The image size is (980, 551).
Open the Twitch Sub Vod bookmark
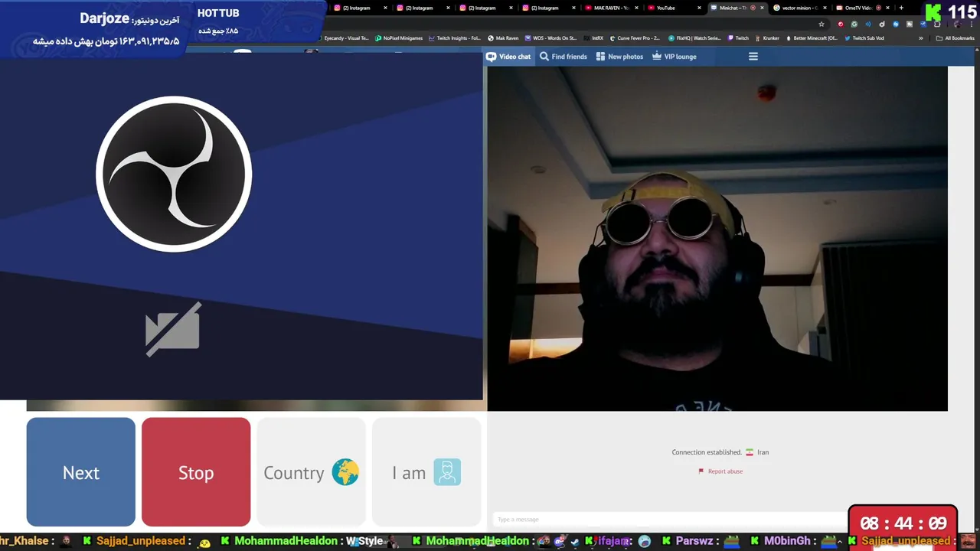pyautogui.click(x=864, y=37)
